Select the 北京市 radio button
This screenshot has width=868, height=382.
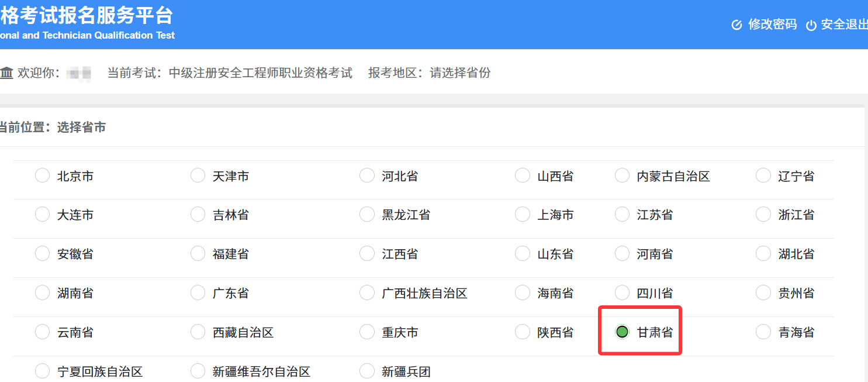point(42,175)
